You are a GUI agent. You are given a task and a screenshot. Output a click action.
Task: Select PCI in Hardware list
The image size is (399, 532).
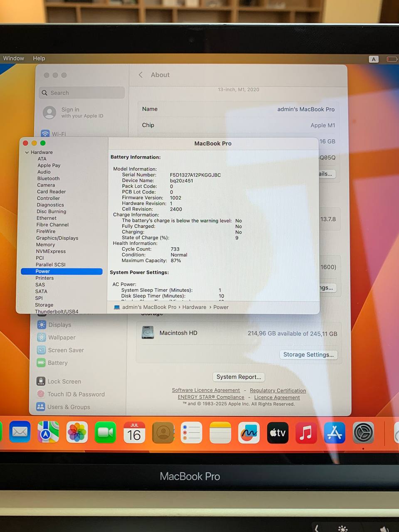coord(40,258)
